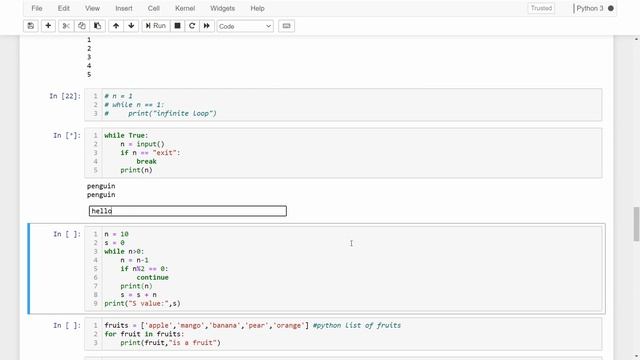
Task: Cut selected cells with the scissors icon
Action: point(66,26)
